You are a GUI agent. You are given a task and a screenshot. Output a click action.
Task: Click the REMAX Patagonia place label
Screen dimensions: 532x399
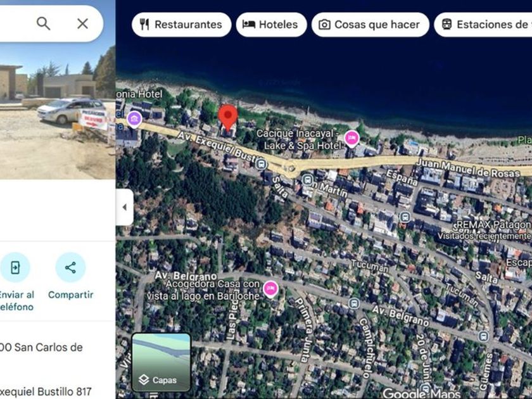(494, 225)
